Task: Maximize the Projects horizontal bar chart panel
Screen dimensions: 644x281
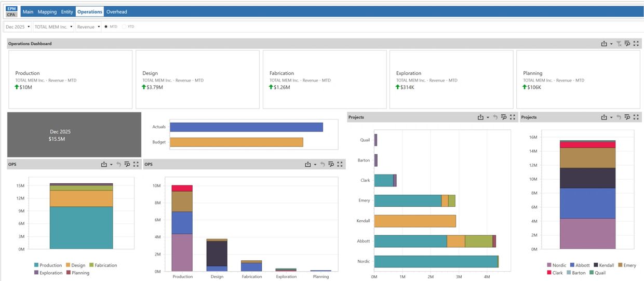Action: (513, 117)
